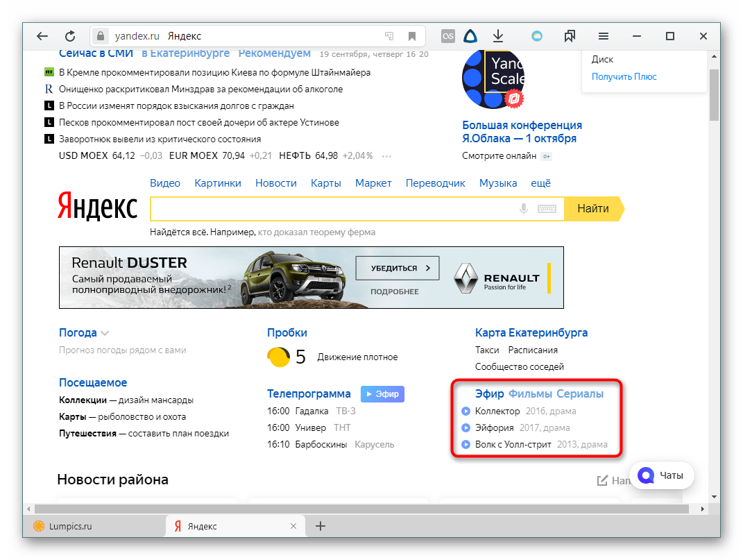Reload the page with the refresh icon
The height and width of the screenshot is (560, 743).
69,36
